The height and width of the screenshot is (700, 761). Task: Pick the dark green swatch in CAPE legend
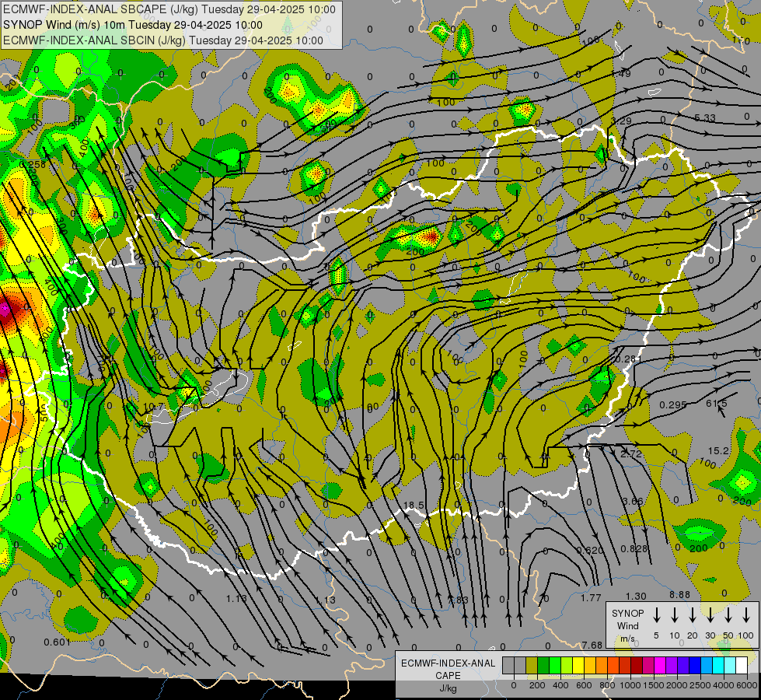[543, 666]
